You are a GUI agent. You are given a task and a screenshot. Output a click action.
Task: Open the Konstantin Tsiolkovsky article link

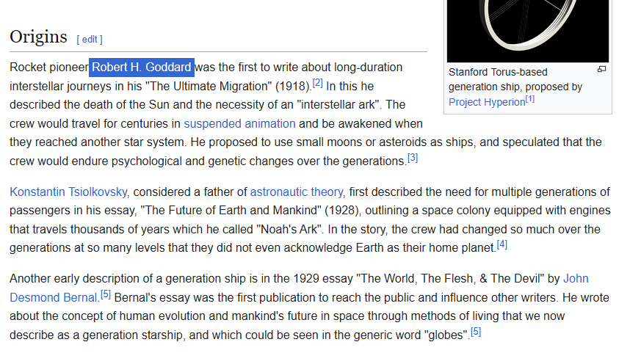[x=68, y=192]
